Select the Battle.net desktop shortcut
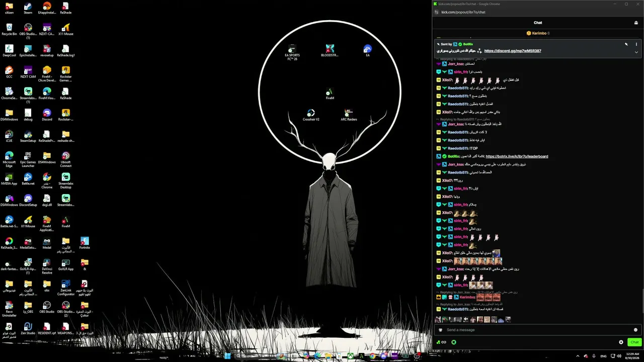This screenshot has width=644, height=362. click(28, 179)
